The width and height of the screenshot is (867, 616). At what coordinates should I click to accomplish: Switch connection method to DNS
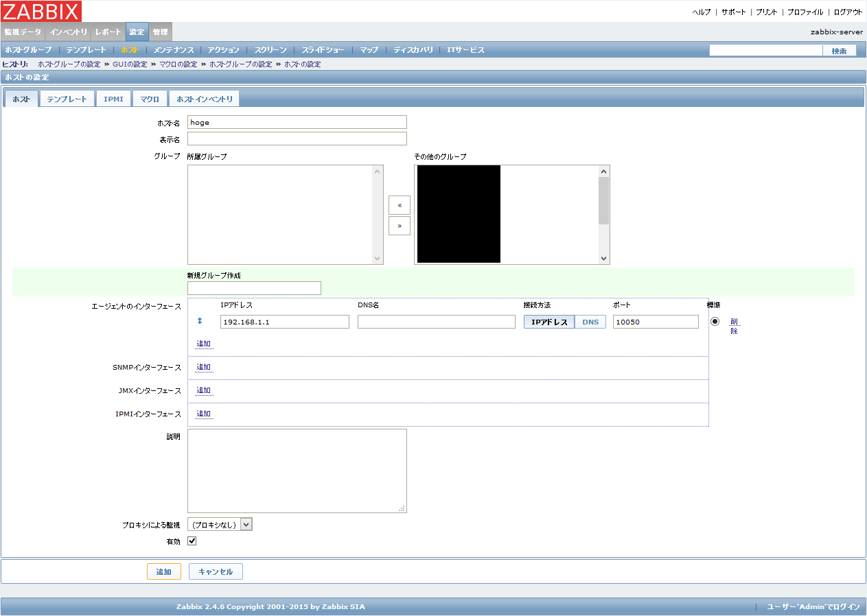(591, 320)
